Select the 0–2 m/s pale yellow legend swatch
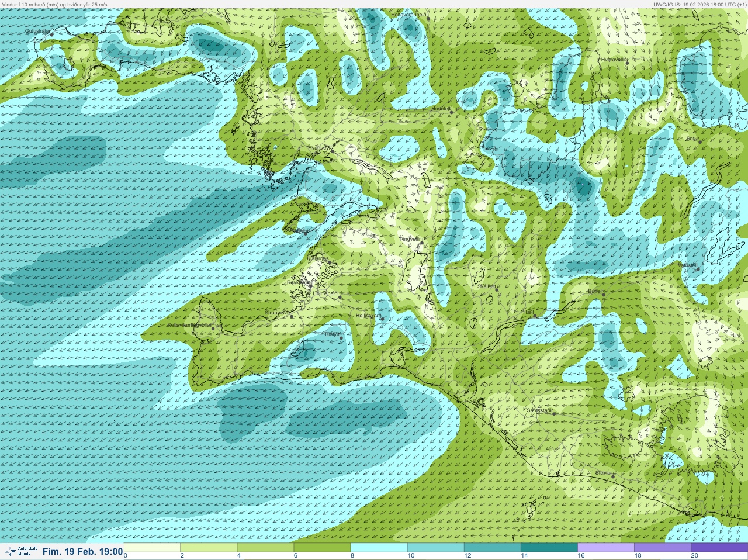 click(x=151, y=548)
